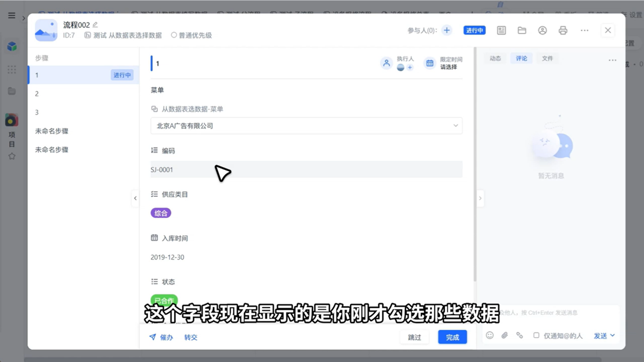Click the blue cube app icon in the sidebar

[12, 46]
